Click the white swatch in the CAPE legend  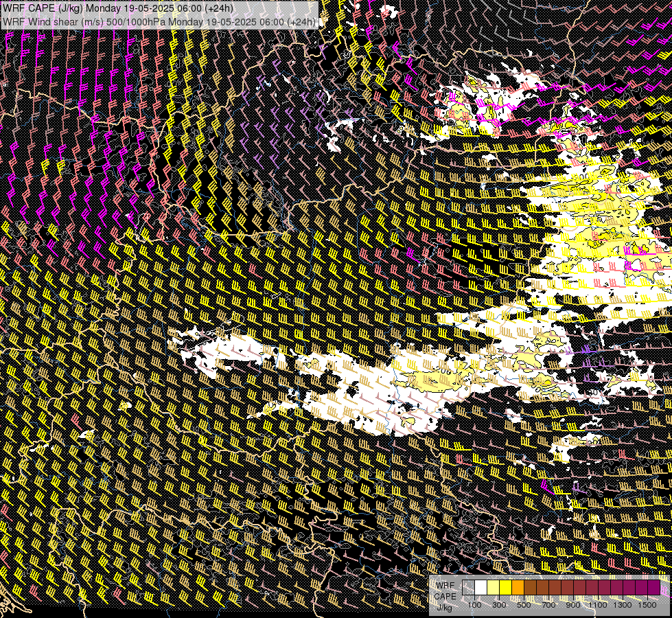click(481, 588)
